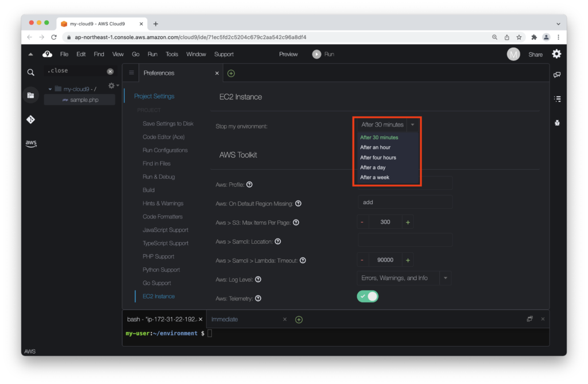Screen dimensions: 588x384
Task: Switch to the Immediate tab
Action: coord(225,319)
